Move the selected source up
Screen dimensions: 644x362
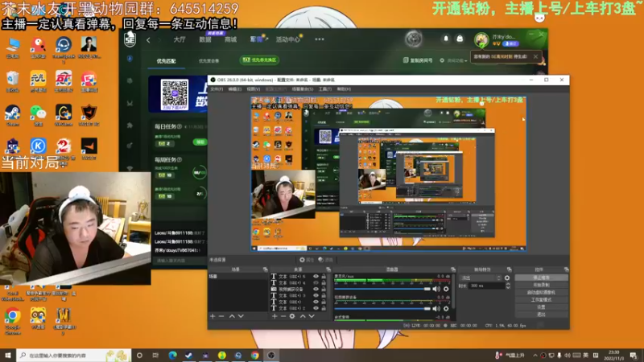pyautogui.click(x=303, y=316)
